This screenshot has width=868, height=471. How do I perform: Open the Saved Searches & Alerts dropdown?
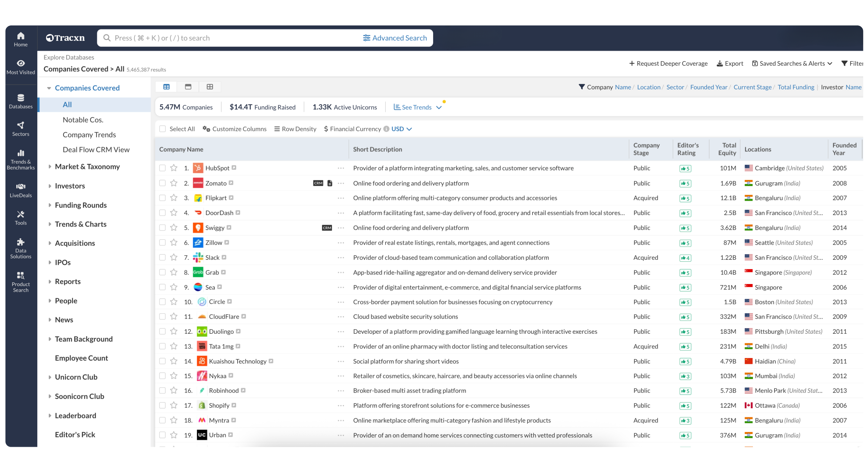[x=792, y=63]
